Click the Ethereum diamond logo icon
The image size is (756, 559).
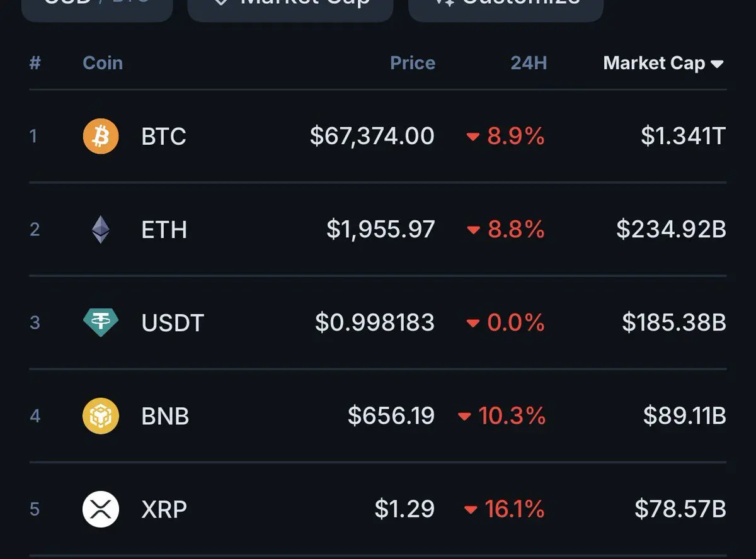coord(101,230)
